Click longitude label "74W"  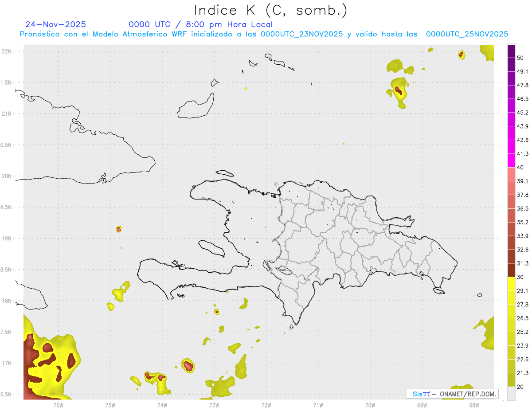[162, 405]
